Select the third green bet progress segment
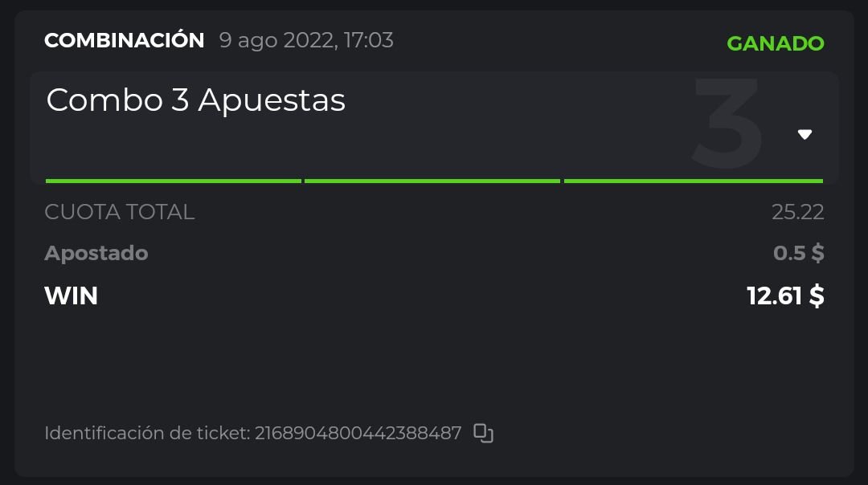 693,181
